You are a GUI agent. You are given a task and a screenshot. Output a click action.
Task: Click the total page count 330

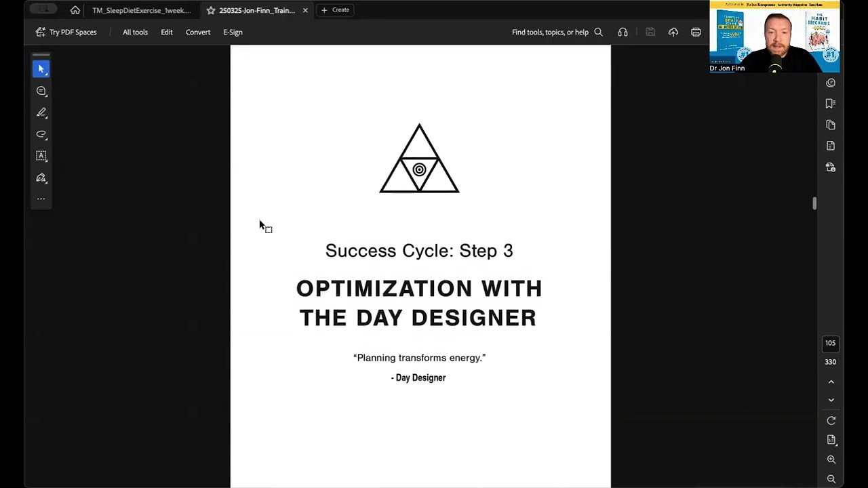pyautogui.click(x=830, y=362)
